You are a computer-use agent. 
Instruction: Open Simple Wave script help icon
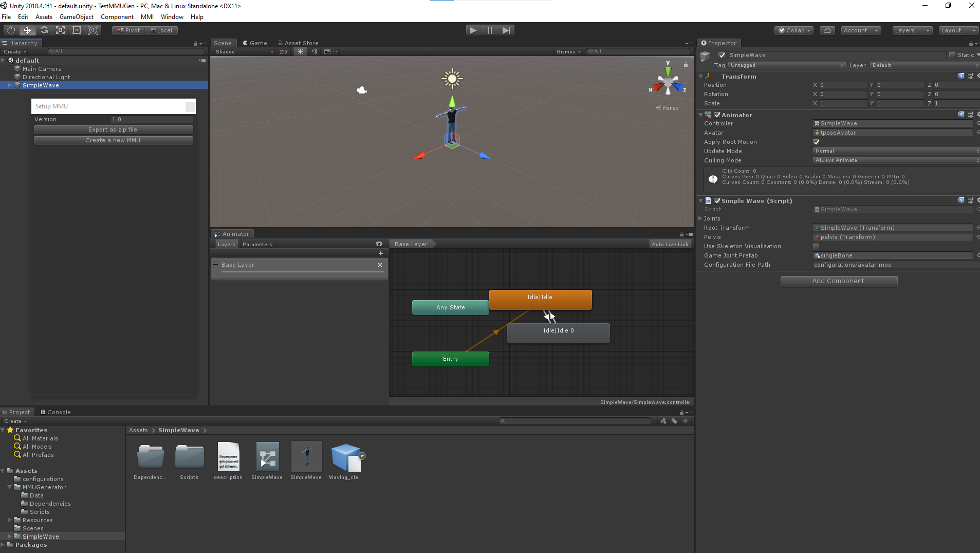tap(961, 200)
